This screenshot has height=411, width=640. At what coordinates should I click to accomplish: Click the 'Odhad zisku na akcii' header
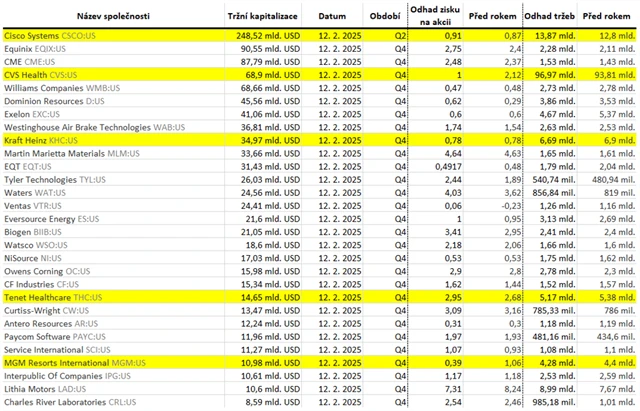tap(435, 16)
